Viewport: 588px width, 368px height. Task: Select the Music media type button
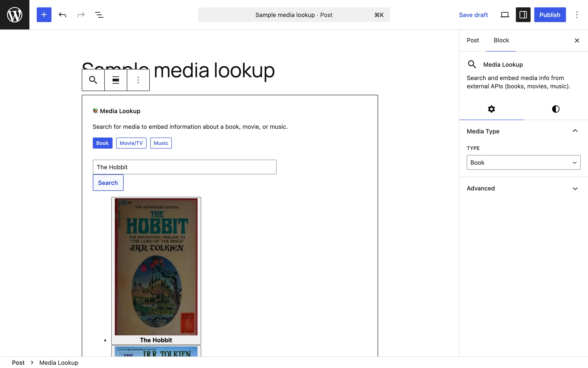(x=161, y=143)
